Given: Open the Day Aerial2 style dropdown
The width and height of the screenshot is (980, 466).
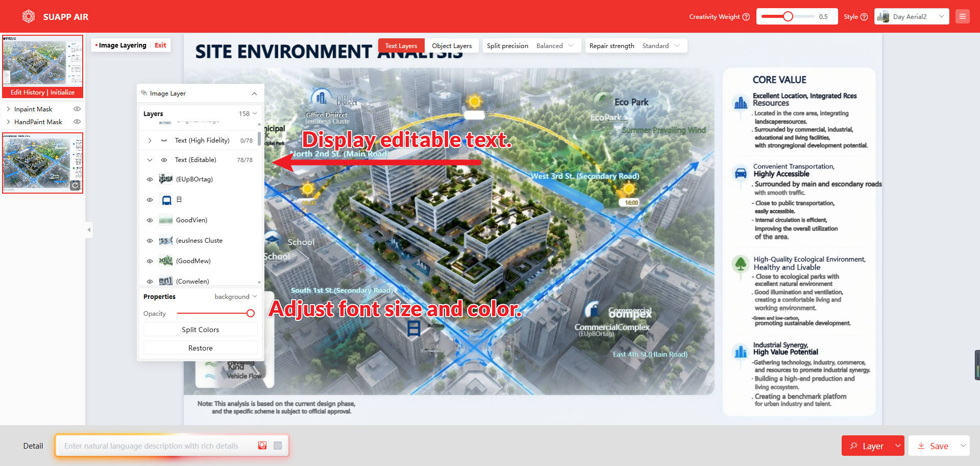Looking at the screenshot, I should [x=912, y=16].
